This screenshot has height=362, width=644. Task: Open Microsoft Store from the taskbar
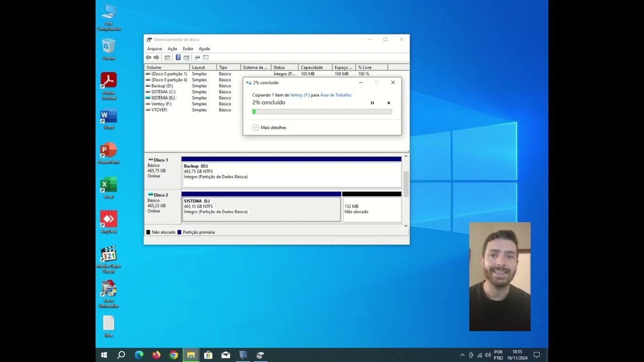208,355
